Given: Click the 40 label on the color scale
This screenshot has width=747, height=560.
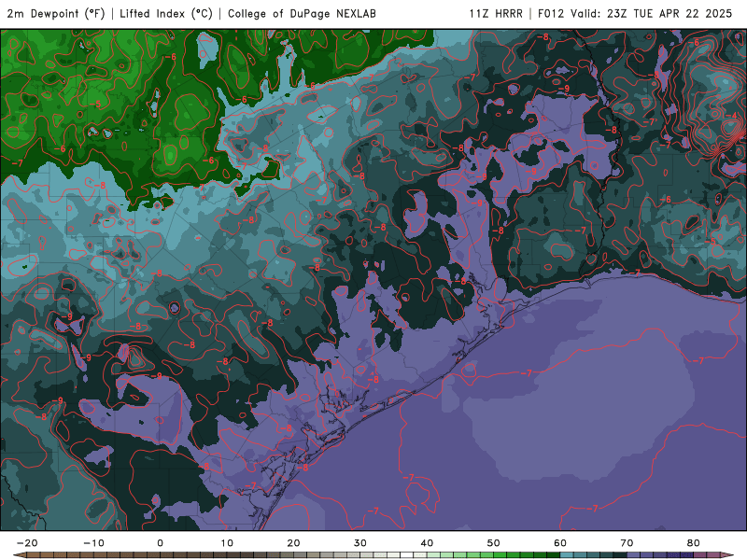Looking at the screenshot, I should pos(427,543).
